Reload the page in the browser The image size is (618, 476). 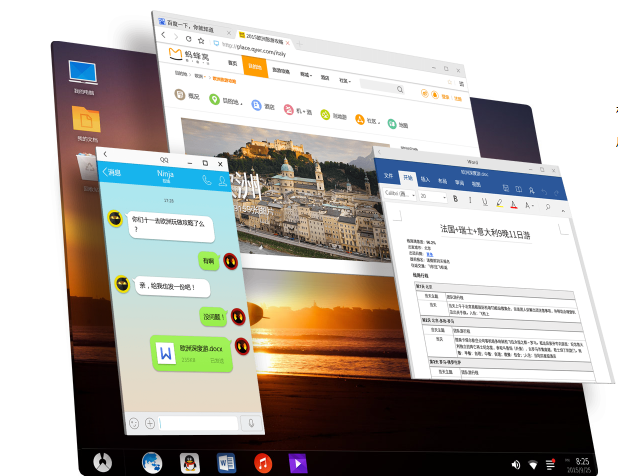coord(188,39)
